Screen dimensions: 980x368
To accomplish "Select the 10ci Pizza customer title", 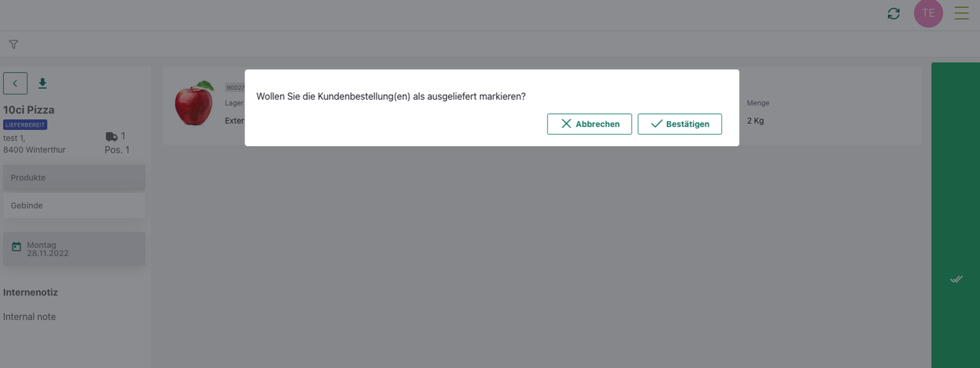I will (29, 110).
